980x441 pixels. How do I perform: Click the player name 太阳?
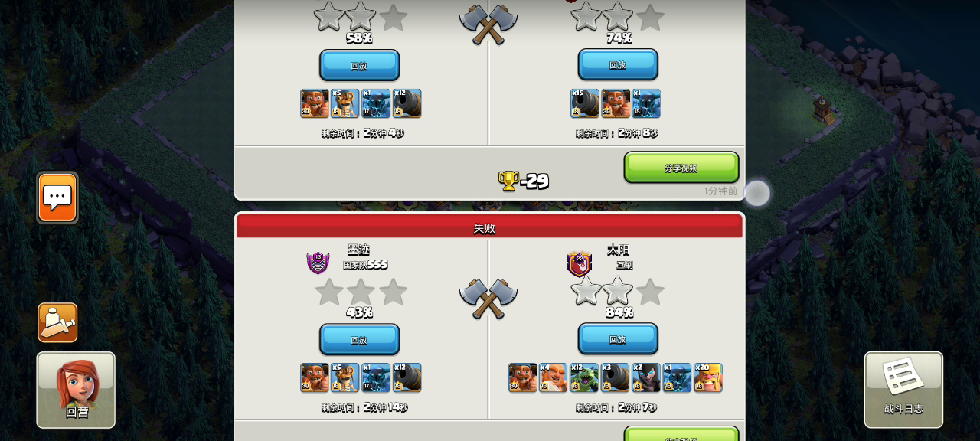click(618, 250)
